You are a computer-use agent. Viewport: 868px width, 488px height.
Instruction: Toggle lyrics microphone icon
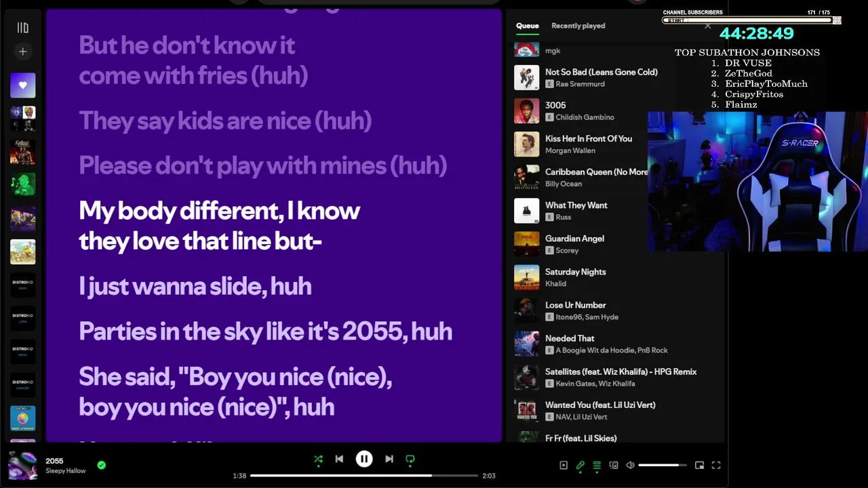point(580,465)
